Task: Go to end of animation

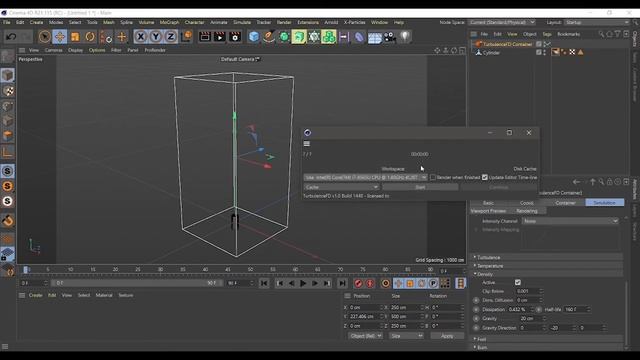Action: 342,283
